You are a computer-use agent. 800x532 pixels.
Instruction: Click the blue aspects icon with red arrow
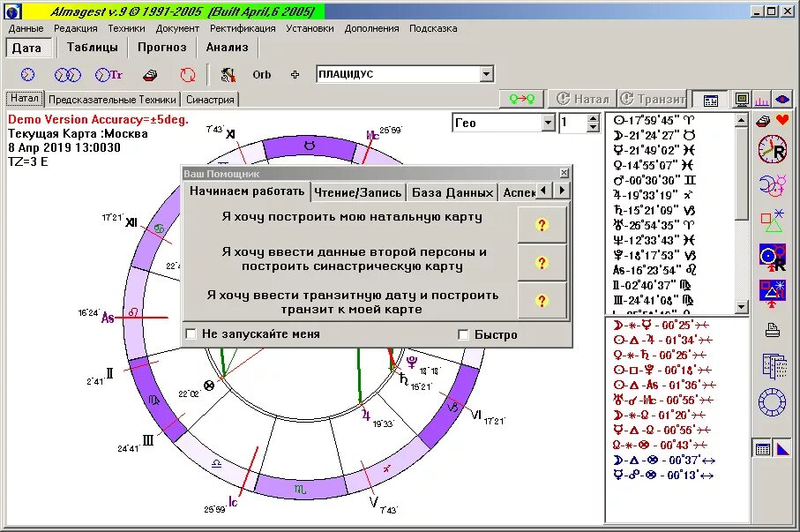773,294
